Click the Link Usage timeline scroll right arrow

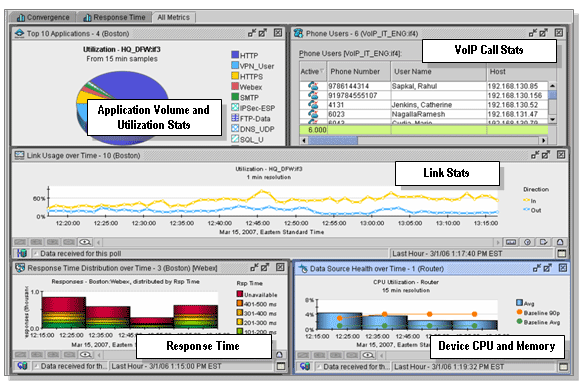pos(498,242)
